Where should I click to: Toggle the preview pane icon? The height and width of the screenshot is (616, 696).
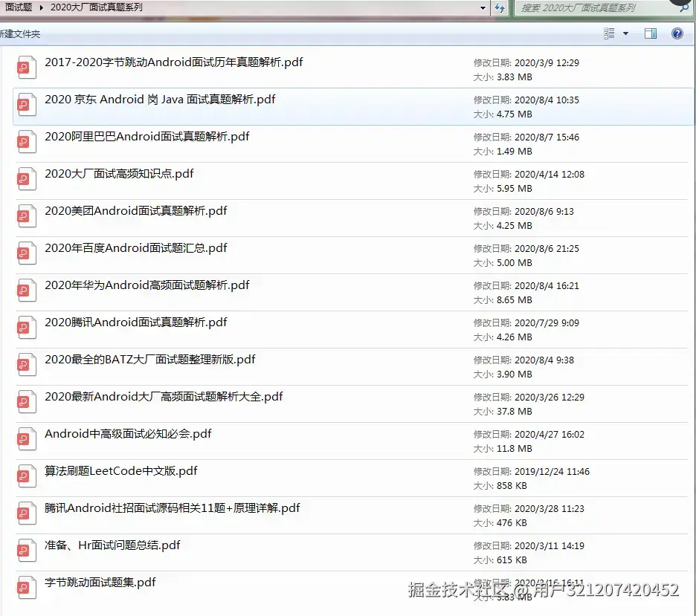coord(651,33)
